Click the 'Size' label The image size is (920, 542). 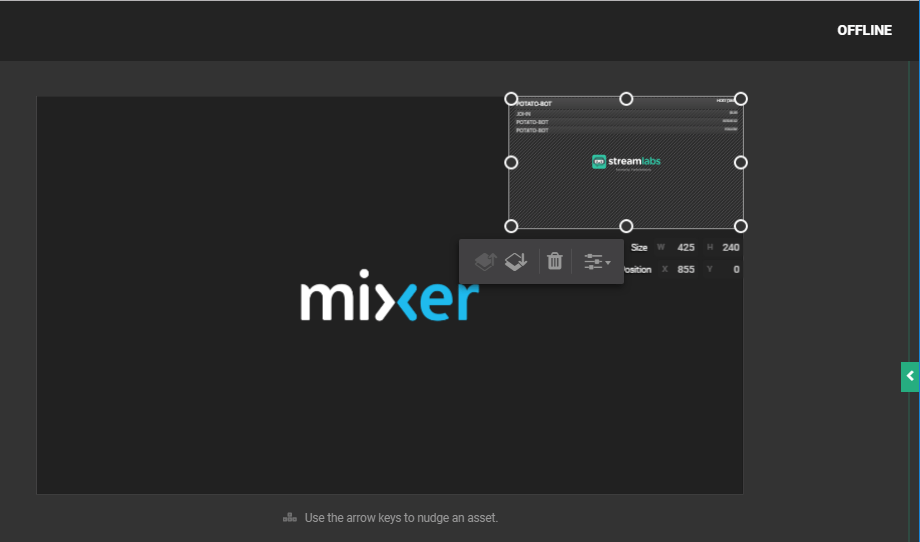(x=639, y=248)
